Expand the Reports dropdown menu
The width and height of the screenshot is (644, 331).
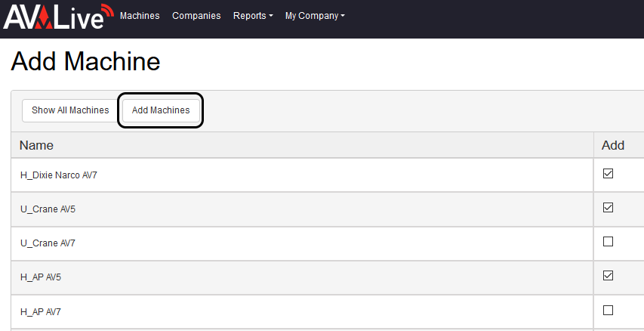(253, 16)
